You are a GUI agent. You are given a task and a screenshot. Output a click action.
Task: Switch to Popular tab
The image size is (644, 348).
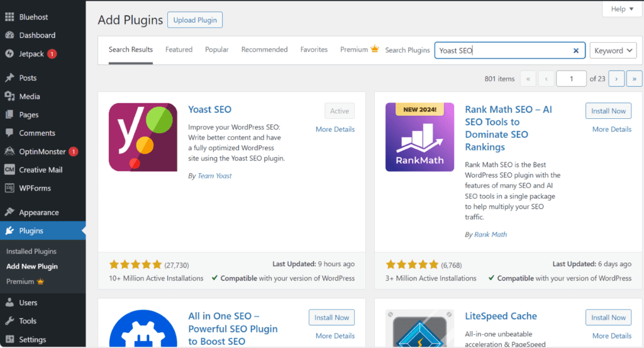click(x=217, y=50)
